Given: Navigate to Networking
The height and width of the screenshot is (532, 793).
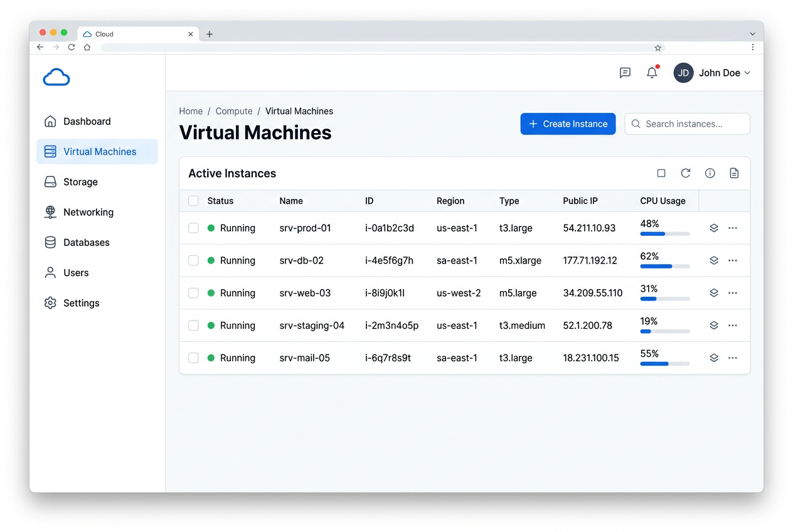Looking at the screenshot, I should (97, 212).
